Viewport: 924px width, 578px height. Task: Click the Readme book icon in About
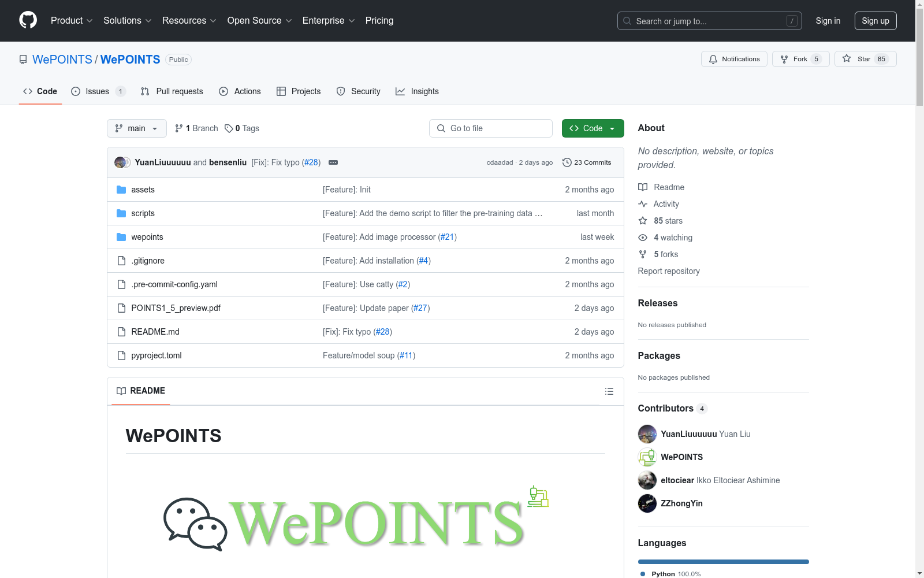point(643,187)
